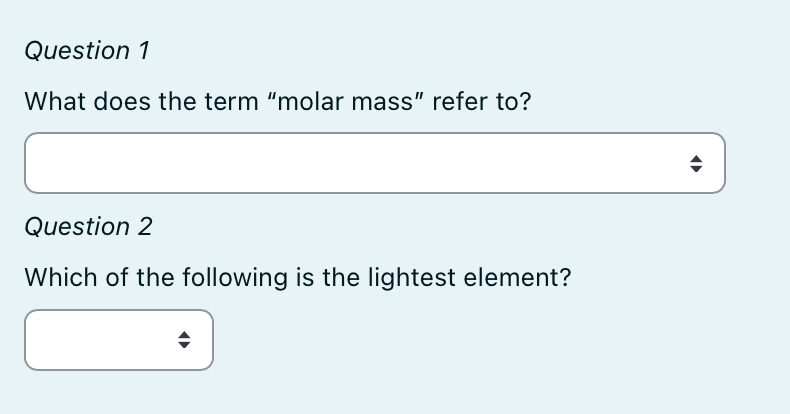
Task: Click the word "term" in first question
Action: [x=231, y=101]
